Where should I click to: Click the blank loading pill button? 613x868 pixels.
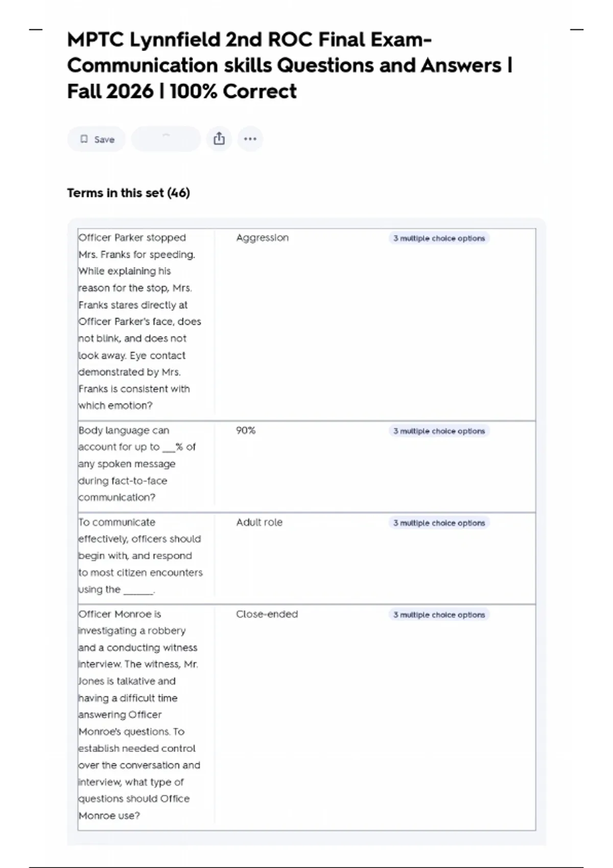166,139
